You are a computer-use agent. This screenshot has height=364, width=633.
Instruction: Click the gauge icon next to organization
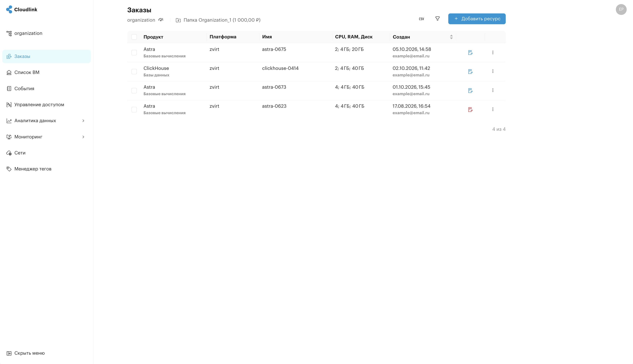click(x=161, y=20)
